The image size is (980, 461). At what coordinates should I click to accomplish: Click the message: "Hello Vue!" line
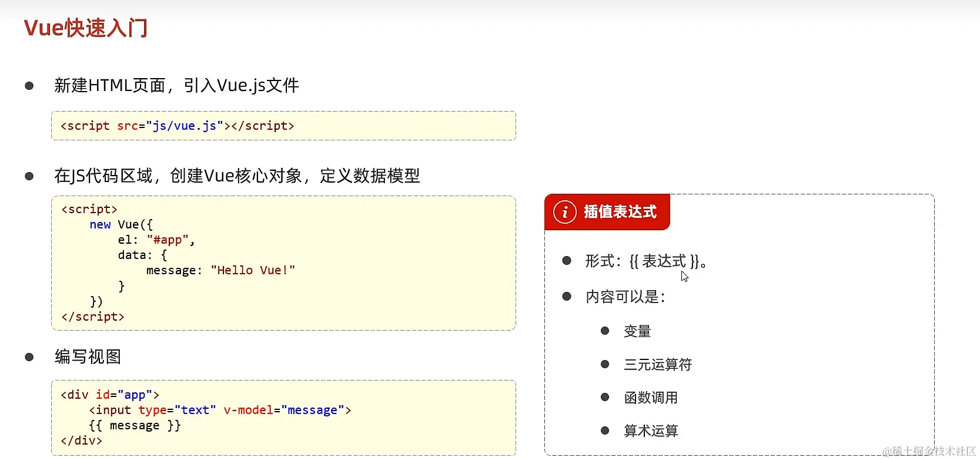click(220, 270)
